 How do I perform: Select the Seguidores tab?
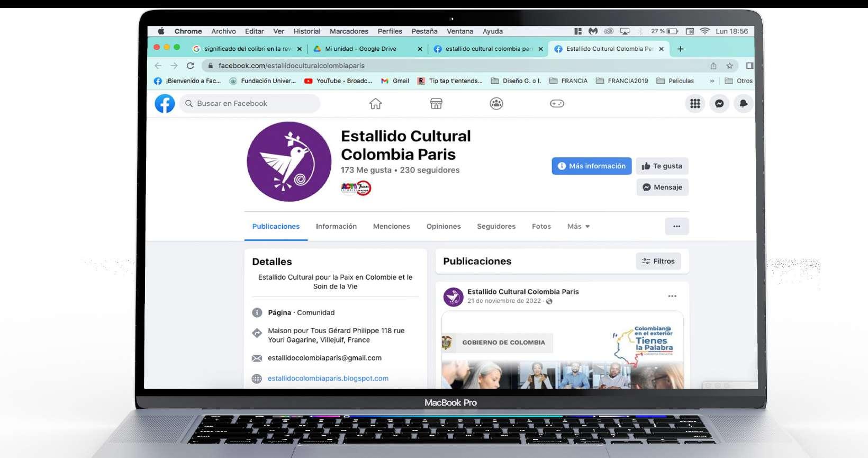click(496, 226)
